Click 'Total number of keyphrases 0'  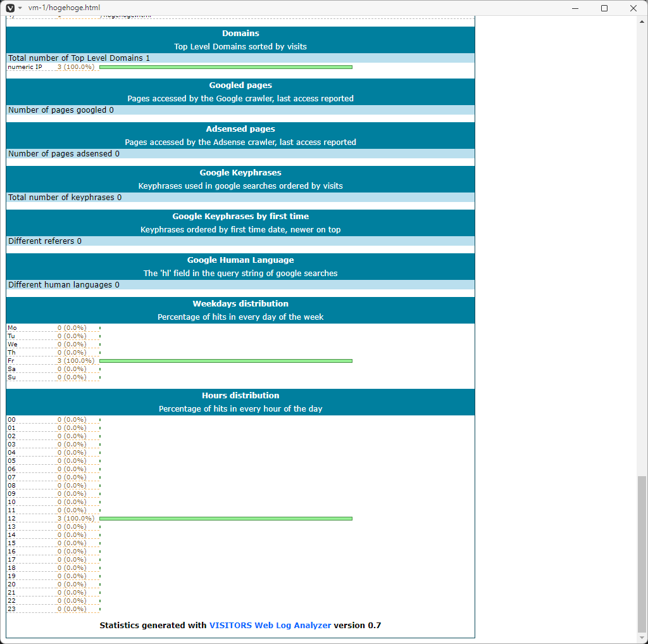65,198
